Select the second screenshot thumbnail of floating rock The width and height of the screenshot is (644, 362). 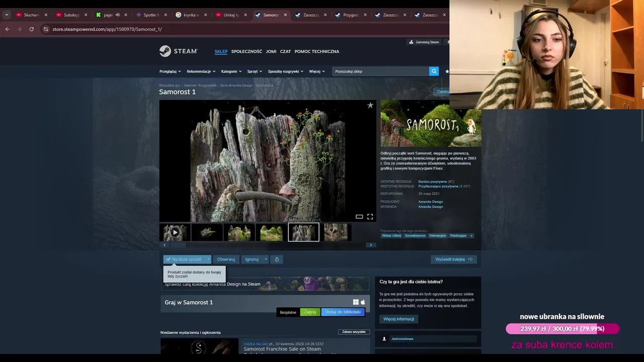[207, 232]
